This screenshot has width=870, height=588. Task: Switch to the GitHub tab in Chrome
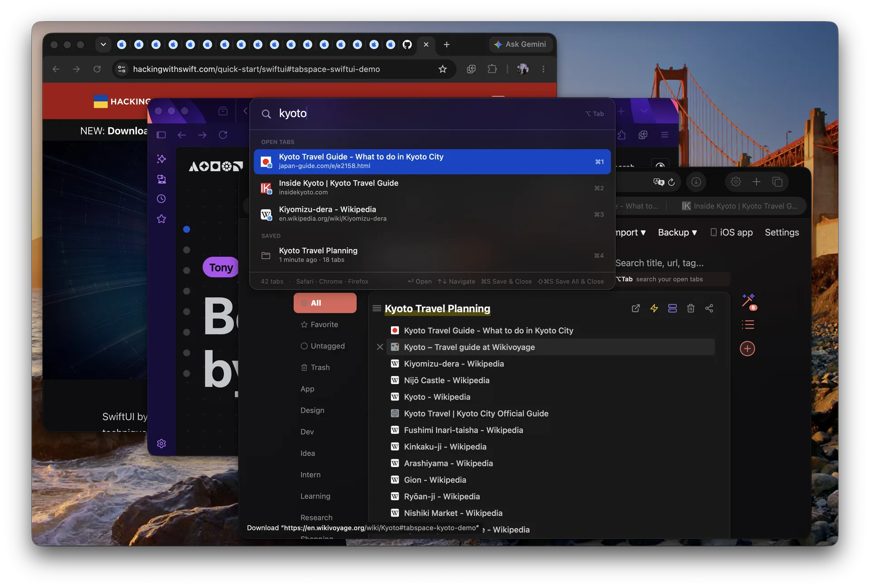click(x=407, y=44)
